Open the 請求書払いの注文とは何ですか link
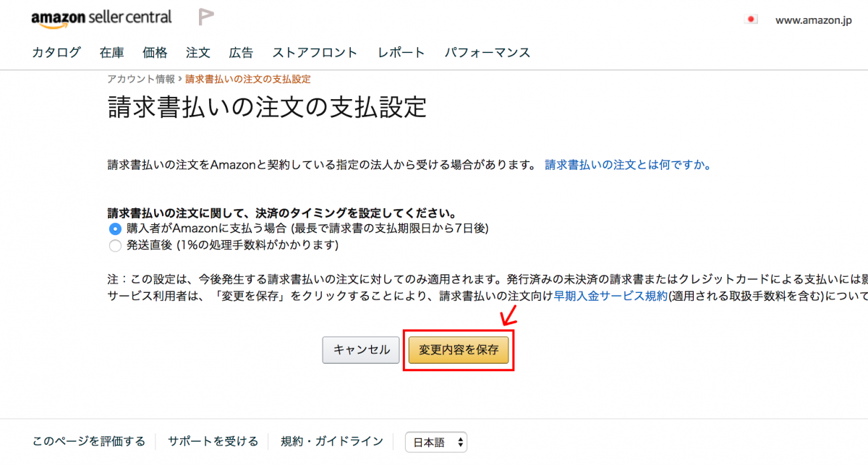 pyautogui.click(x=628, y=165)
